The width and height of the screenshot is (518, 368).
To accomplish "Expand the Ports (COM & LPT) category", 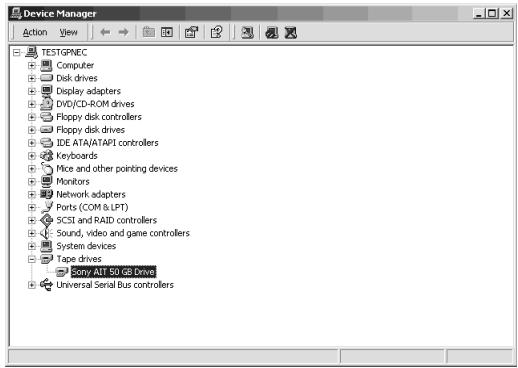I will (32, 207).
